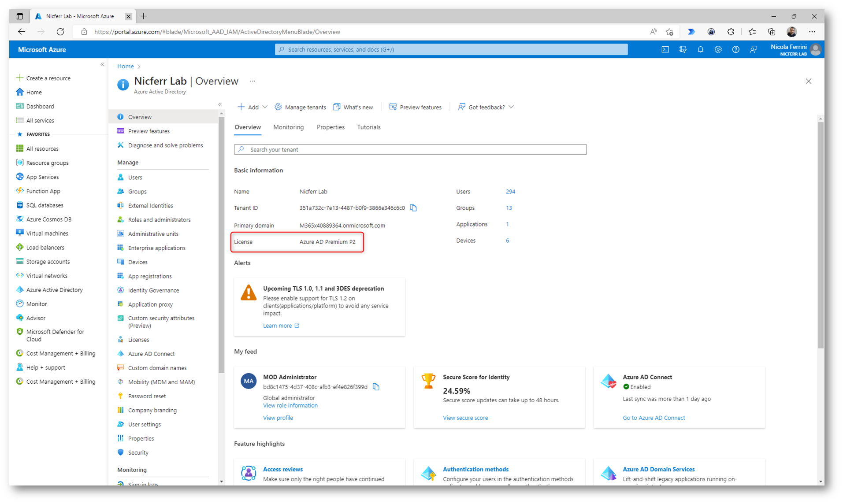
Task: Open Resource groups in the sidebar
Action: click(x=47, y=163)
